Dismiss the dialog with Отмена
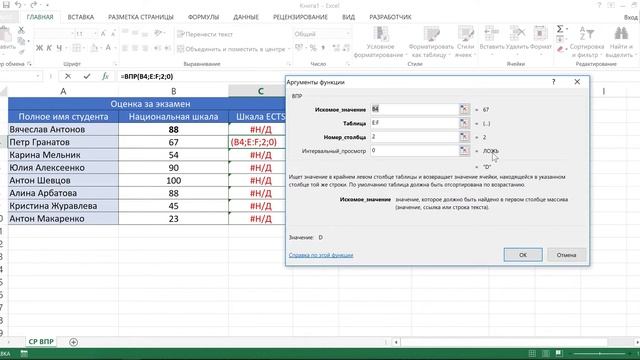This screenshot has width=640, height=360. click(567, 255)
